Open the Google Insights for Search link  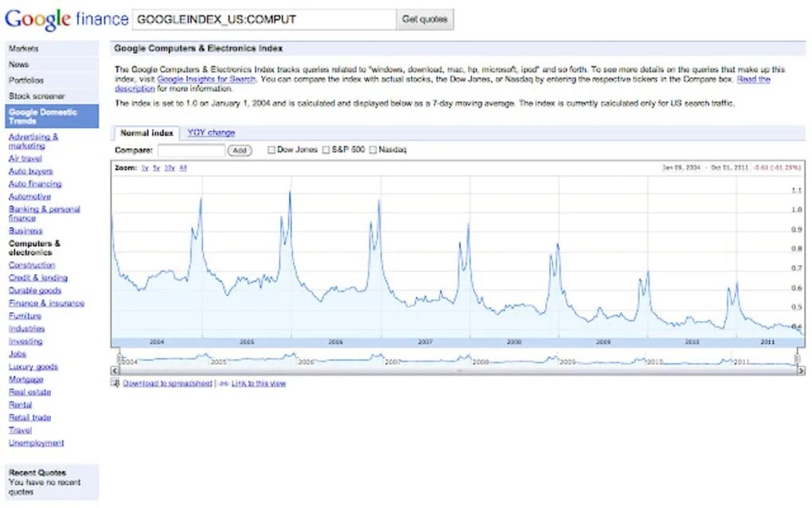206,80
